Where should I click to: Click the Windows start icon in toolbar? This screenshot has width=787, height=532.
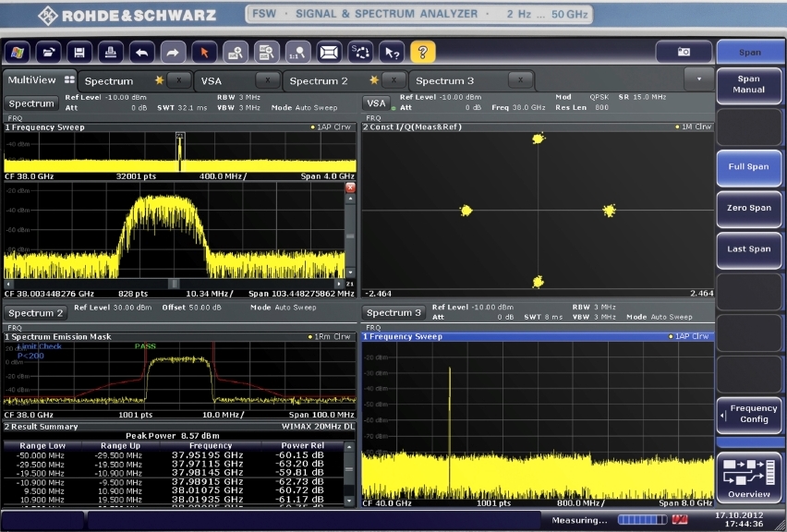(18, 53)
